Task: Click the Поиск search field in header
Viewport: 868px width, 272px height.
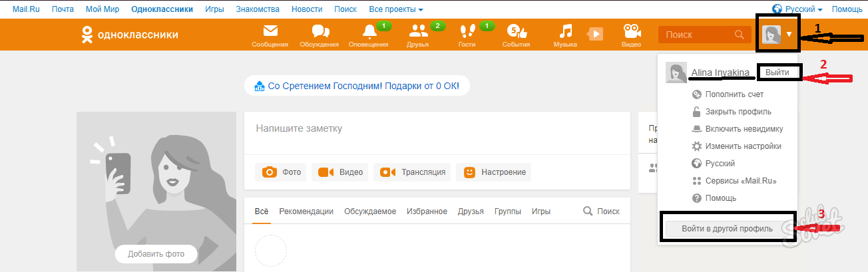Action: 704,35
